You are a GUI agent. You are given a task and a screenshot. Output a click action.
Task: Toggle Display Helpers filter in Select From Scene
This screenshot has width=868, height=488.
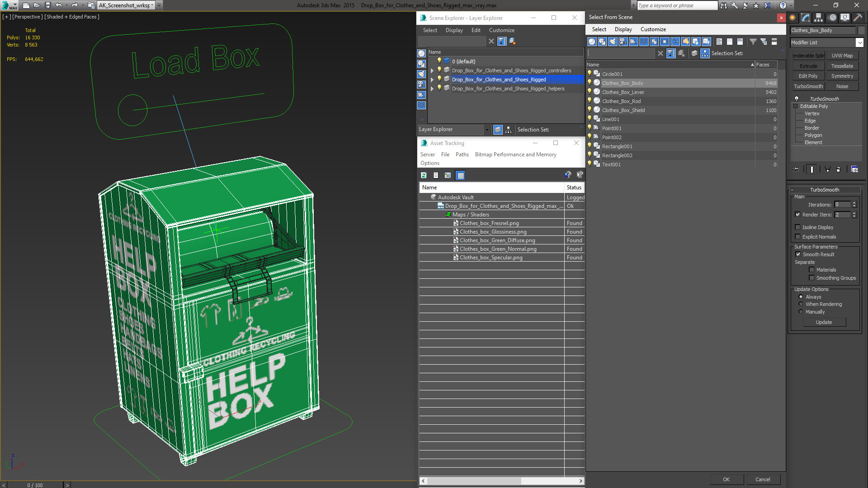point(633,42)
